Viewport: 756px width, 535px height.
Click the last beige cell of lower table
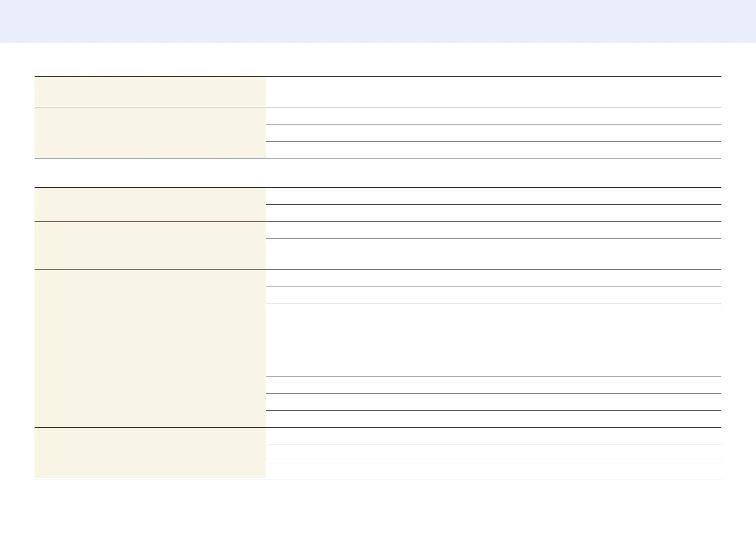point(150,453)
